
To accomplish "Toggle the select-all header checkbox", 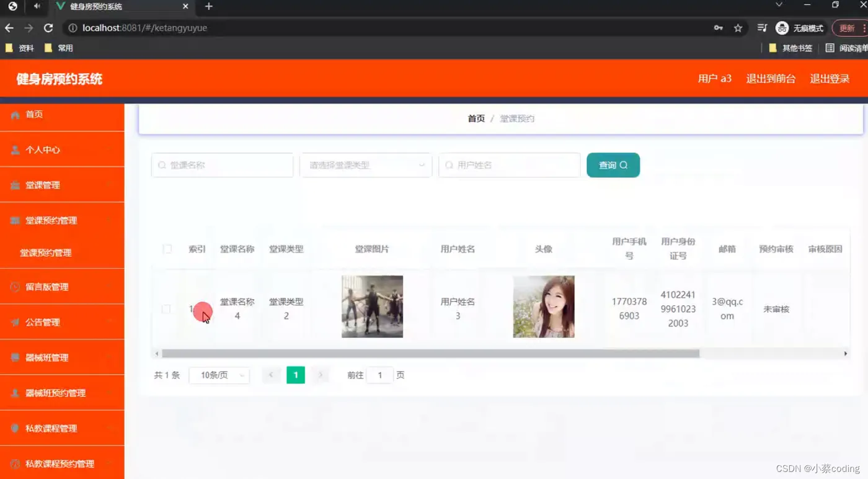I will pos(167,249).
